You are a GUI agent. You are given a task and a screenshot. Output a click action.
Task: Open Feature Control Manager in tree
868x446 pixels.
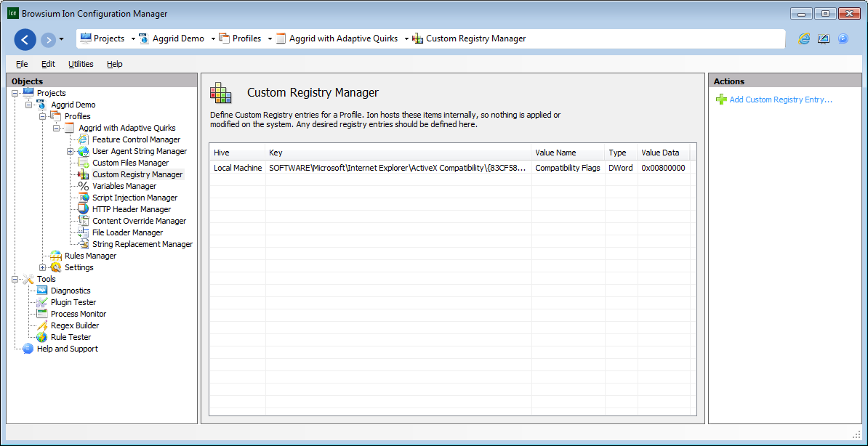coord(136,139)
